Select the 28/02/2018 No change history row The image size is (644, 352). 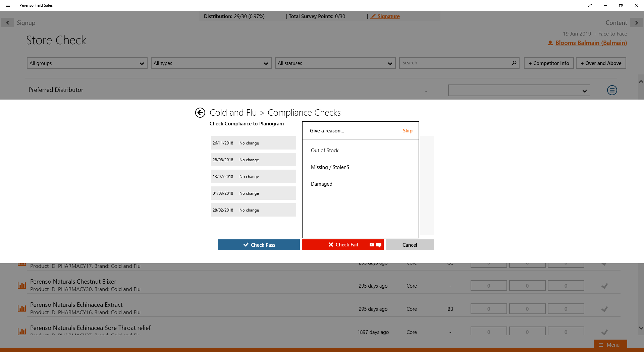[253, 210]
